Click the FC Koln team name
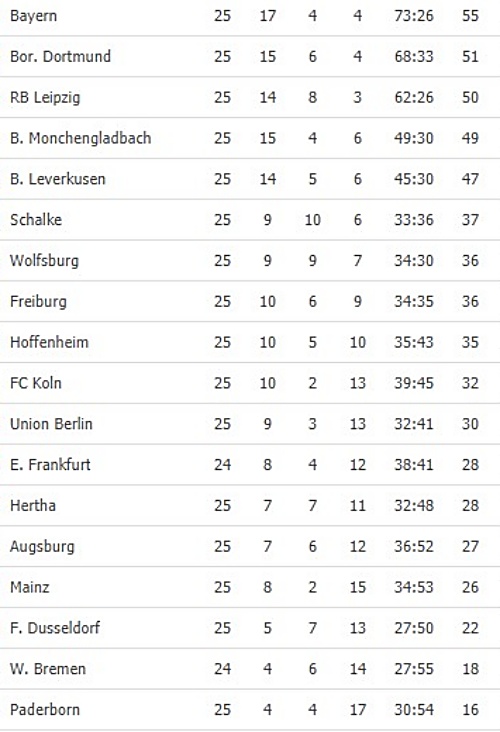 pos(36,383)
